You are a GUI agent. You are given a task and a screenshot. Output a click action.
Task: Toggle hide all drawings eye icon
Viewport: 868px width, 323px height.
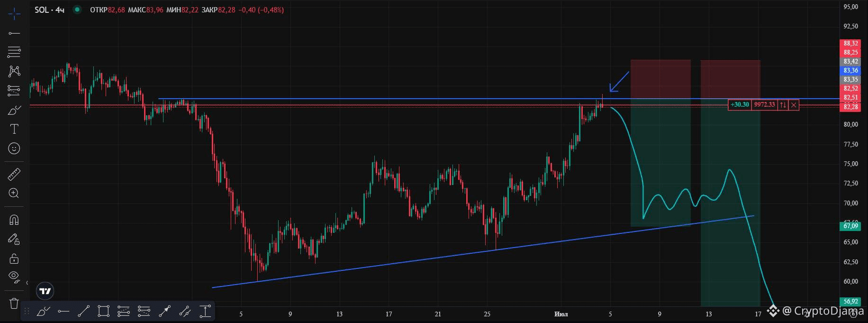click(14, 277)
